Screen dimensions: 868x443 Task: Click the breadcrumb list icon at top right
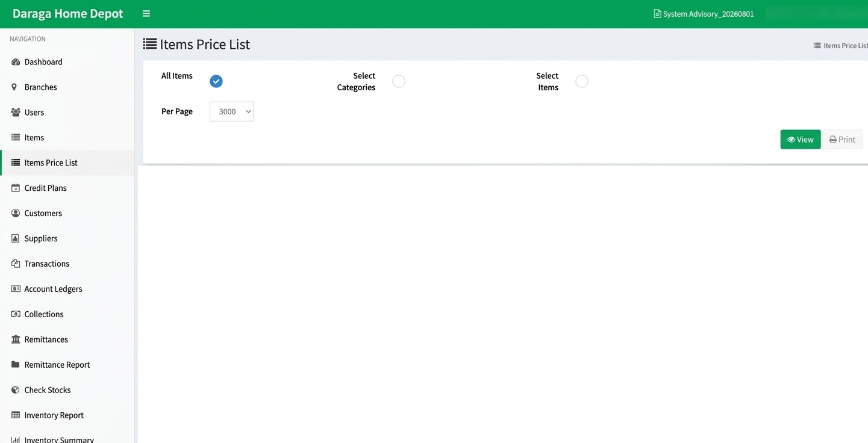point(817,46)
